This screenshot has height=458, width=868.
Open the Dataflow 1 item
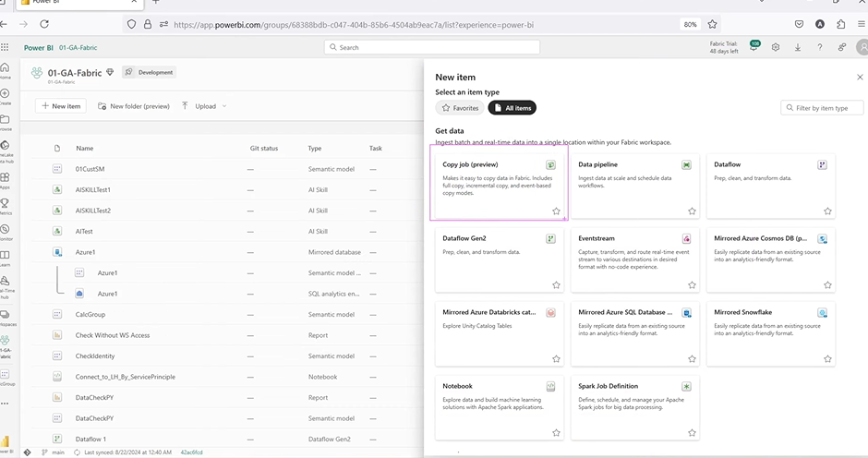(90, 439)
